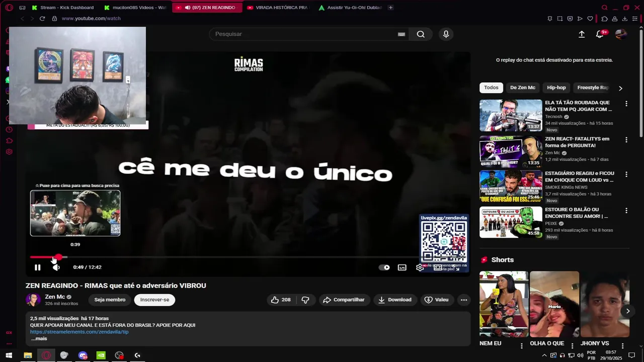Switch to mucilon085 Videos tab
644x362 pixels.
point(134,8)
